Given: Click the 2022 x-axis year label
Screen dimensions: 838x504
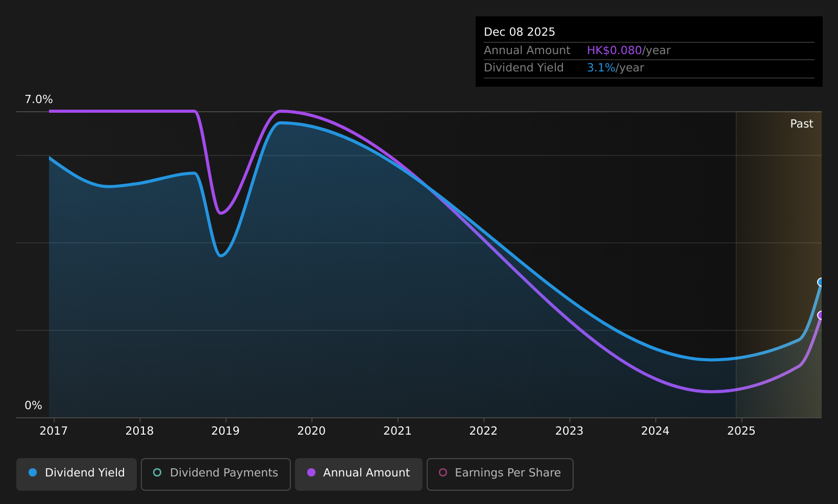Looking at the screenshot, I should pyautogui.click(x=483, y=431).
